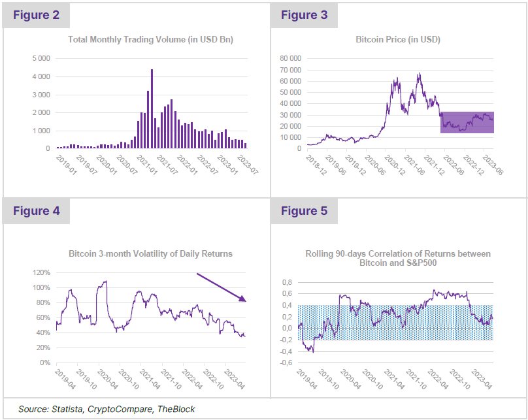Click the '2023-04' date label in Figure 4

click(x=235, y=380)
